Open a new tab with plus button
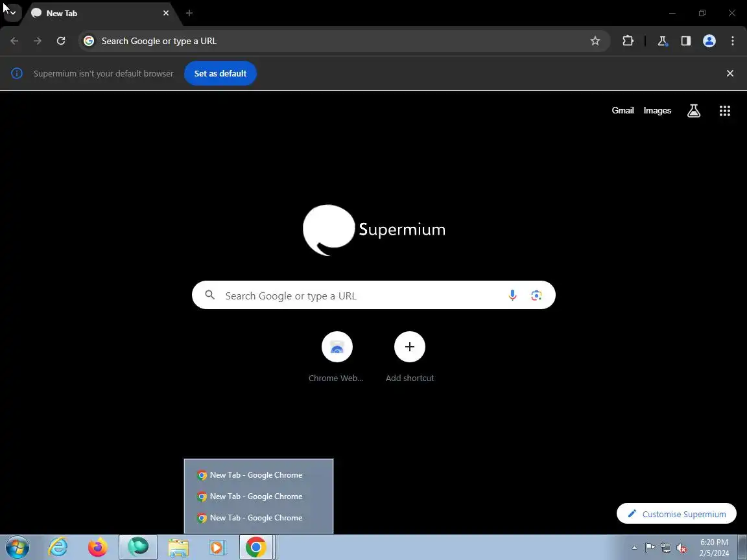 [x=189, y=14]
